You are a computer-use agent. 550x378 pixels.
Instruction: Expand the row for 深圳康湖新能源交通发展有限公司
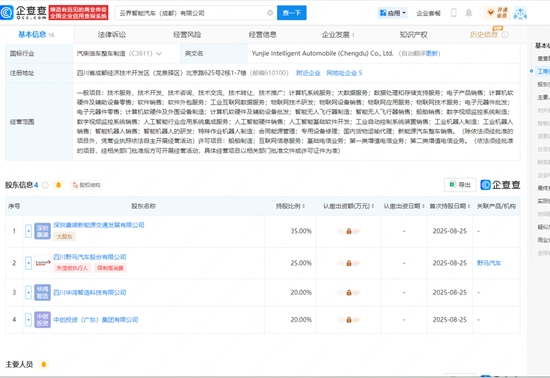pos(28,231)
